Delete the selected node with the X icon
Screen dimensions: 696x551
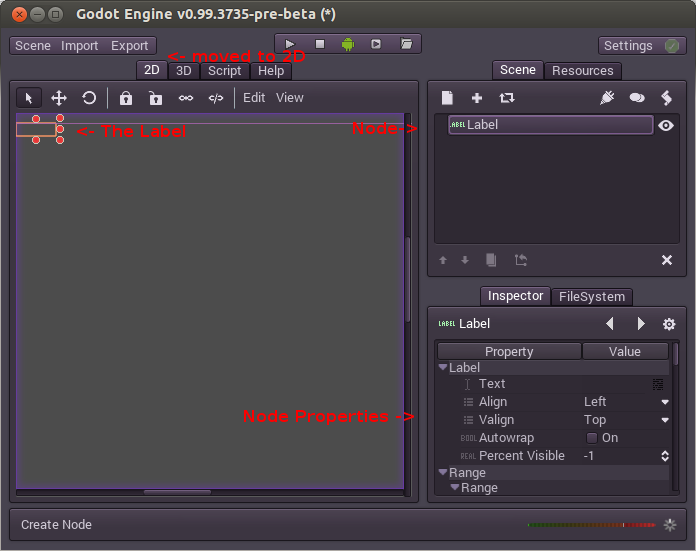click(667, 260)
